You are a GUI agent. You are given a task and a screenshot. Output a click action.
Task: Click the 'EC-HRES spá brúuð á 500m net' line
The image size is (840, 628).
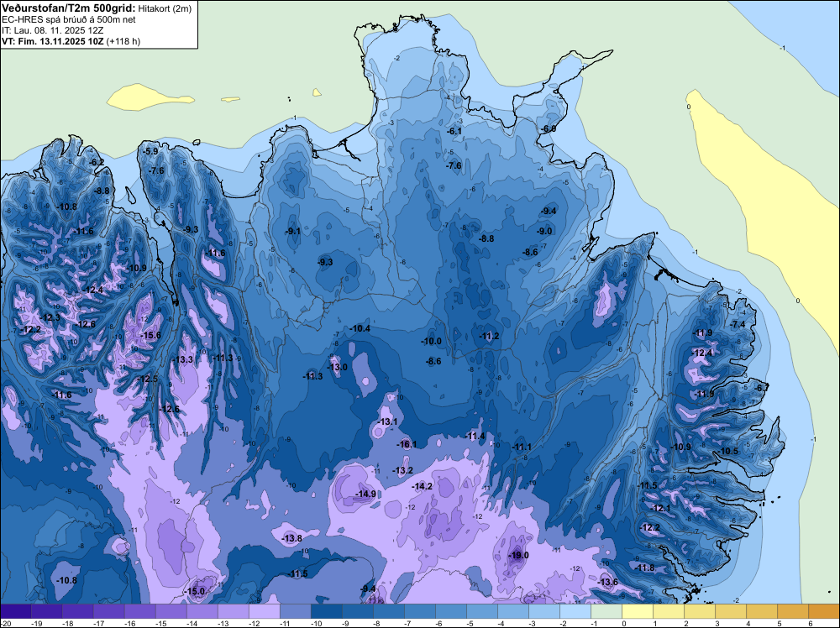coord(69,19)
